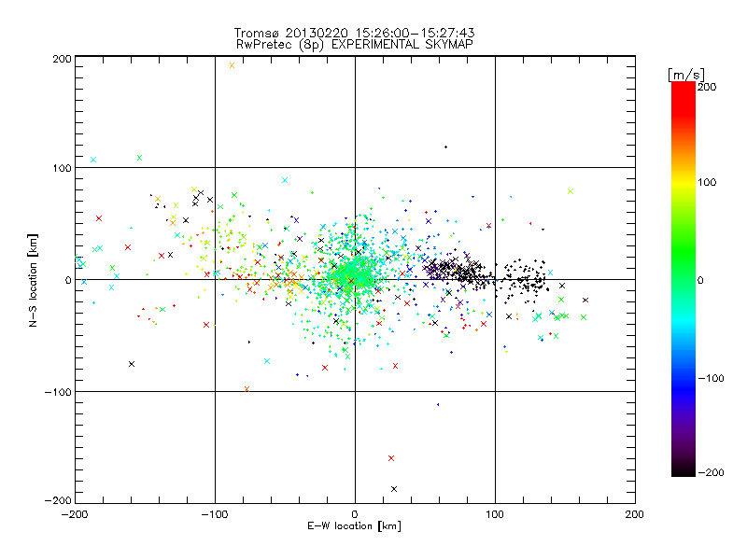Screen dimensions: 747x560
Task: Click the N-S axis tick label '-100'
Action: (58, 392)
